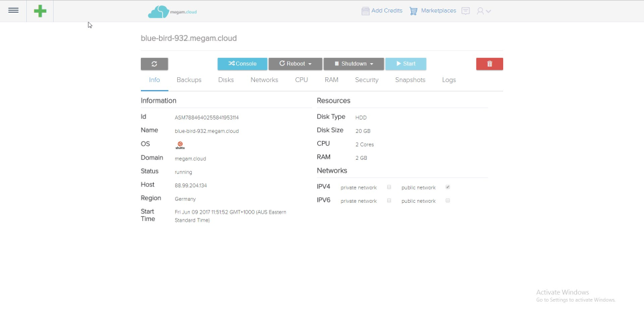Switch to the CPU tab
Image resolution: width=644 pixels, height=311 pixels.
(x=301, y=80)
